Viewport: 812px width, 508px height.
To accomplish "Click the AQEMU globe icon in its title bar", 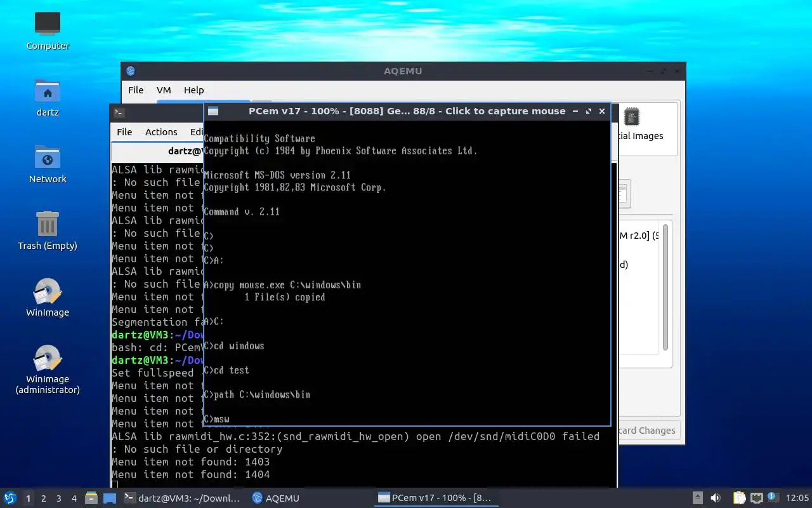I will [x=131, y=71].
